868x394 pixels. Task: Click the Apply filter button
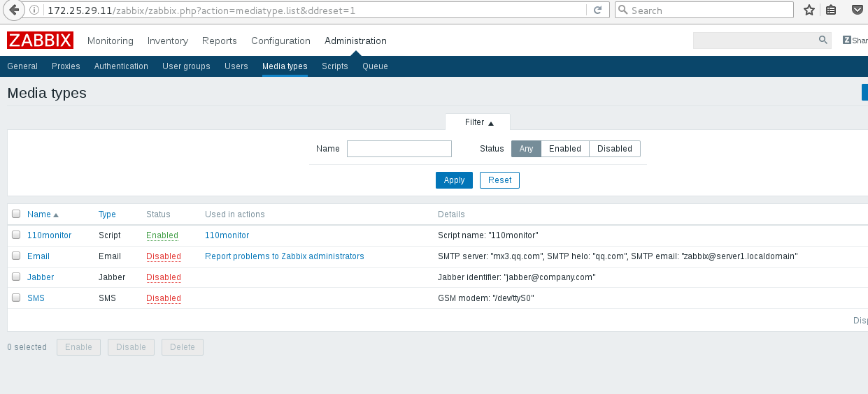point(454,180)
